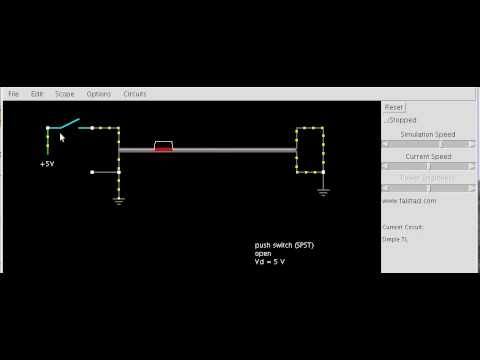Click Simulation Speed slider right arrow
The height and width of the screenshot is (360, 480).
click(471, 144)
